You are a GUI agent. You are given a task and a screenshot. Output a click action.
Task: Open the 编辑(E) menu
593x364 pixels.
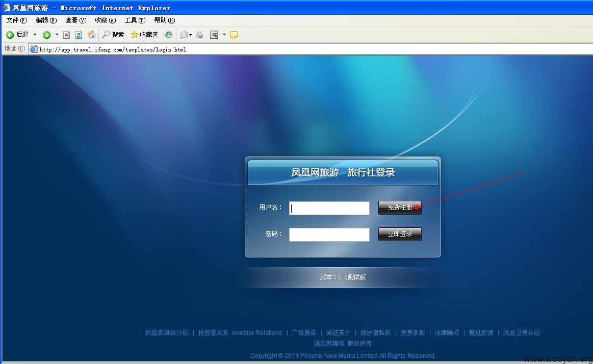click(46, 20)
